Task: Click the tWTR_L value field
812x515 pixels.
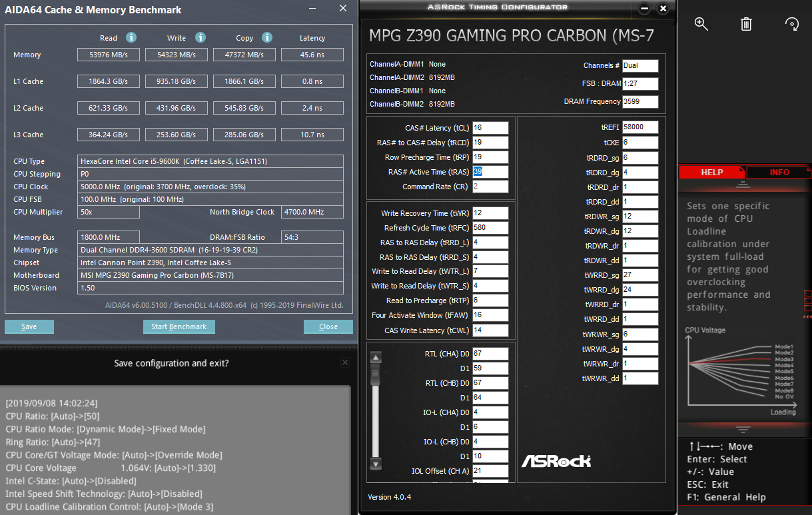Action: pos(490,271)
